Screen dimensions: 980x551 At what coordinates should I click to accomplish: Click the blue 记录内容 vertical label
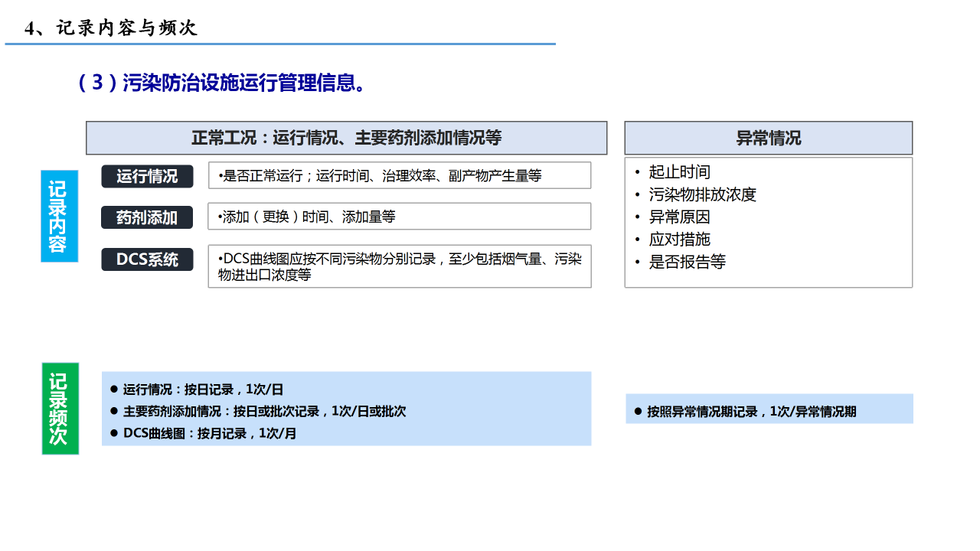[x=59, y=217]
